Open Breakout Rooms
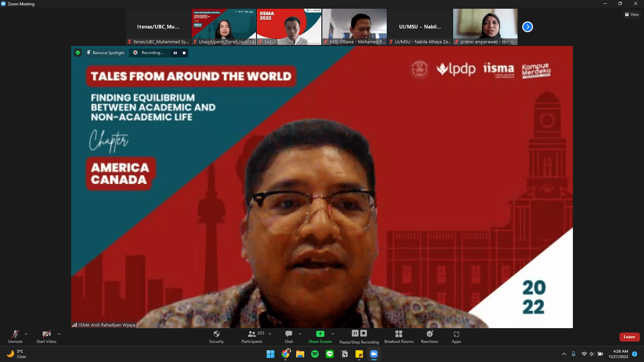644x362 pixels. (x=399, y=337)
